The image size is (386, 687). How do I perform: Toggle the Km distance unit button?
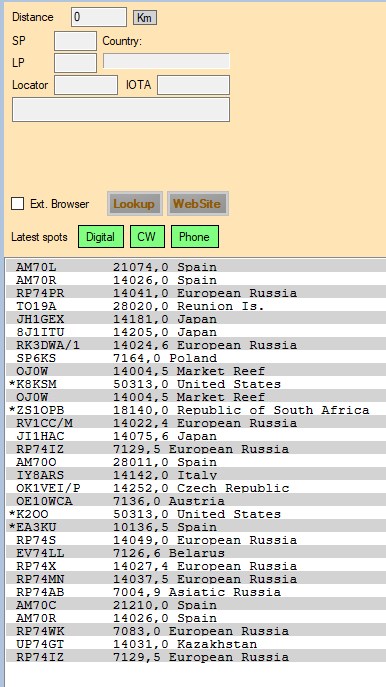(145, 18)
